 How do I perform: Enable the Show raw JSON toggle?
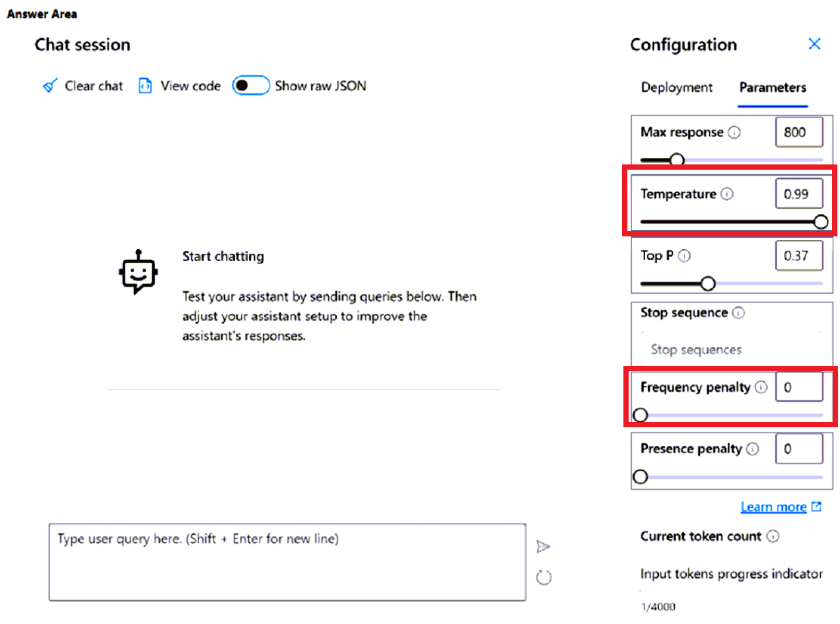click(251, 85)
